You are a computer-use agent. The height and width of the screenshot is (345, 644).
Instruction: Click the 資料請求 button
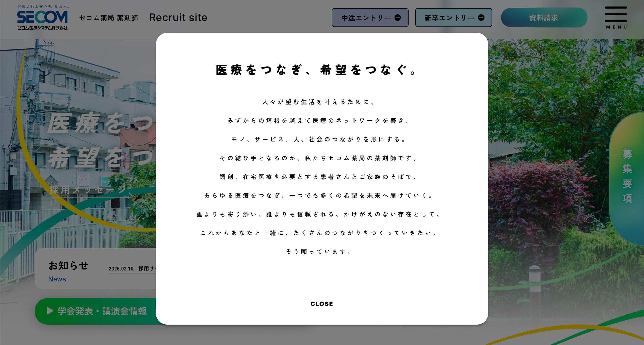click(544, 18)
